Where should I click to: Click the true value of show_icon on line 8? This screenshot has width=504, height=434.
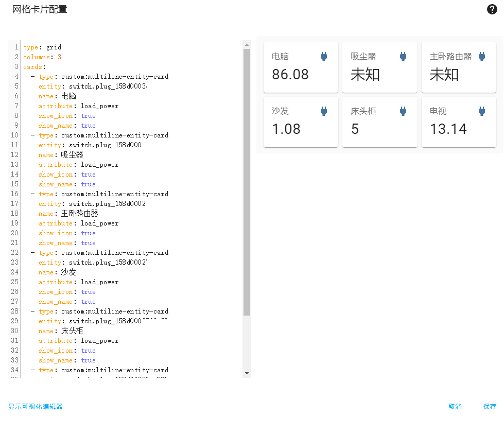(88, 115)
